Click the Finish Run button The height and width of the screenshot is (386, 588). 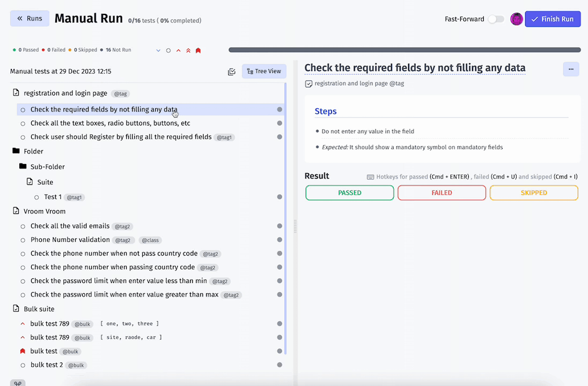[x=553, y=19]
